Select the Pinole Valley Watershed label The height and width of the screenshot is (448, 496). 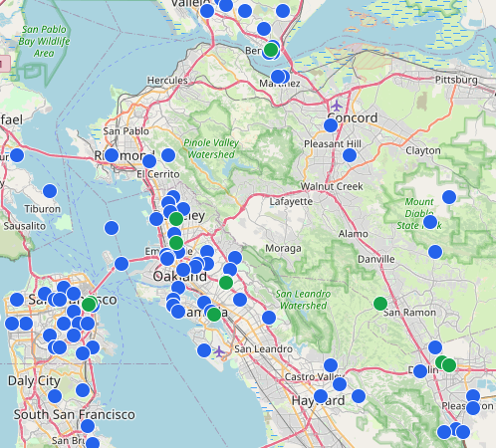coord(211,148)
